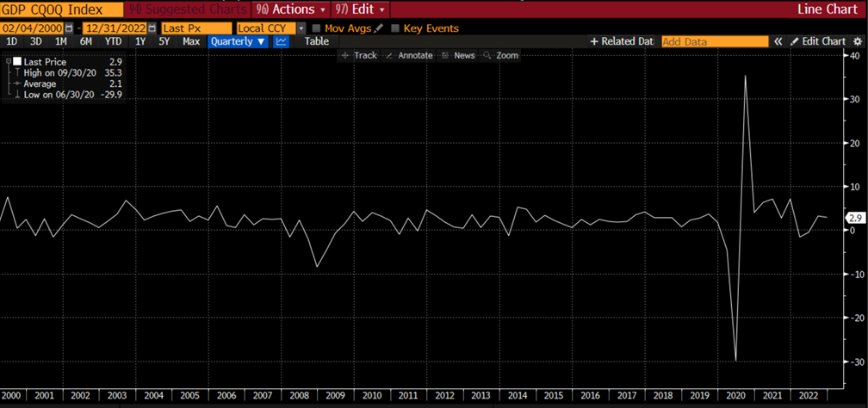Click the line chart type icon
The image size is (868, 408).
pyautogui.click(x=282, y=41)
